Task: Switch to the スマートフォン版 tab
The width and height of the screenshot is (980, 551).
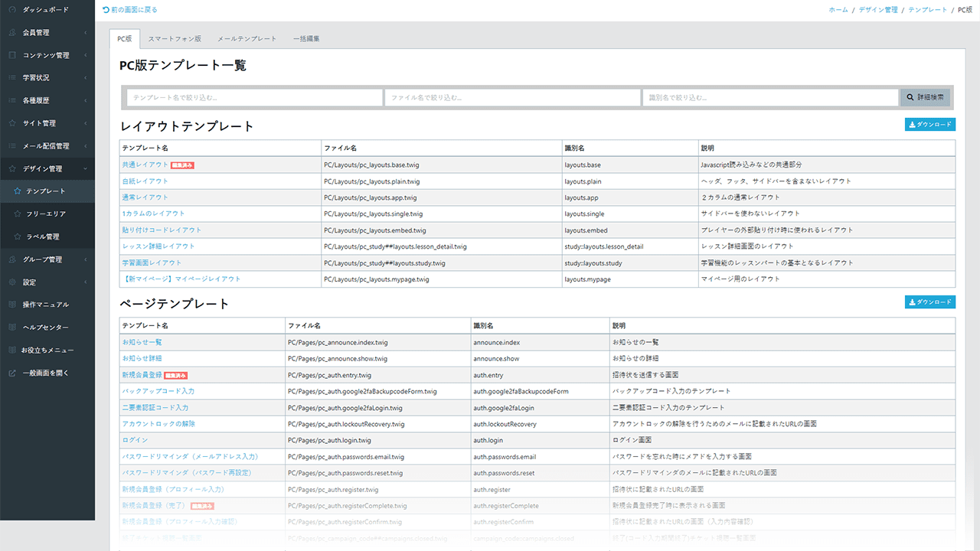Action: pos(175,38)
